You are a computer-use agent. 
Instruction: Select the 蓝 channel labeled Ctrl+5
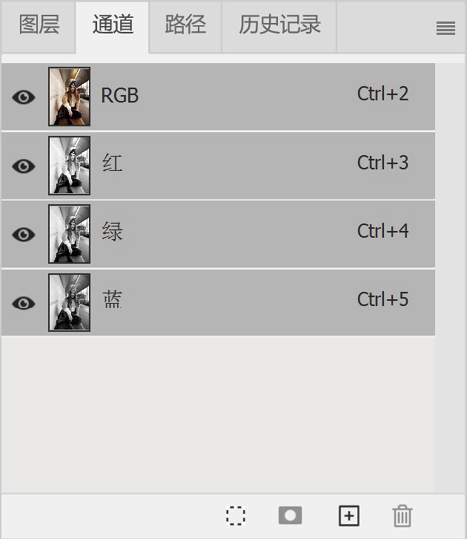tap(218, 303)
